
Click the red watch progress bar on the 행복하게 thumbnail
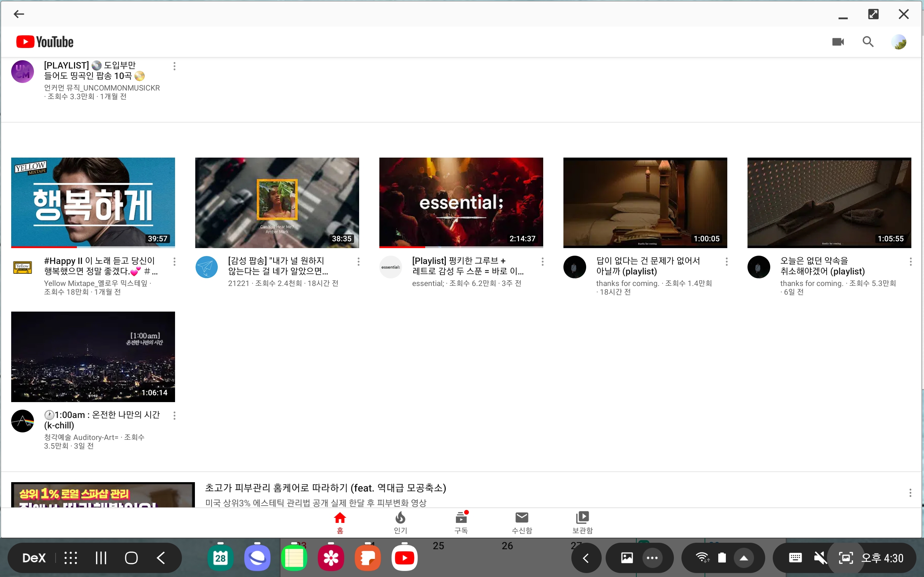[x=44, y=247]
